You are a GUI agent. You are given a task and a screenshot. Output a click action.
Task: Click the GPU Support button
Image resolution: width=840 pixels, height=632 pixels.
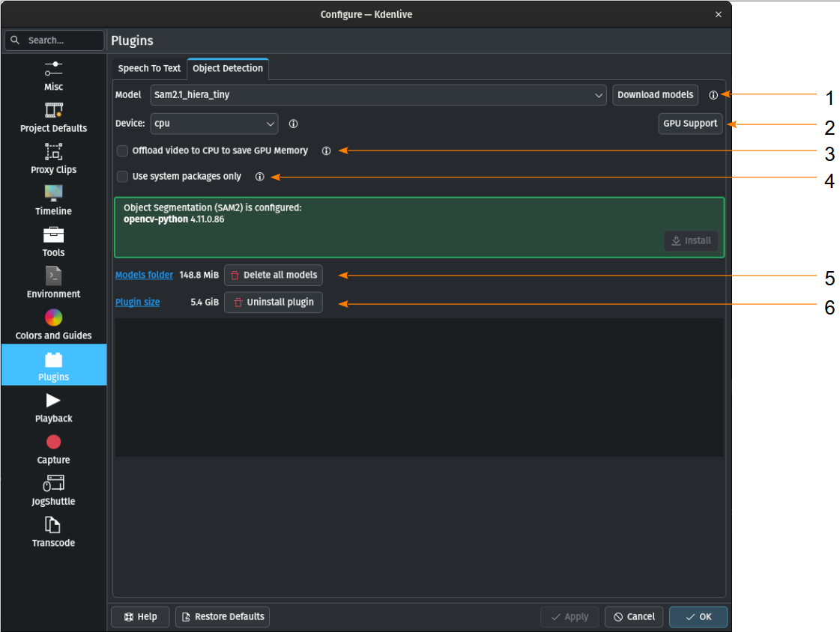click(690, 124)
